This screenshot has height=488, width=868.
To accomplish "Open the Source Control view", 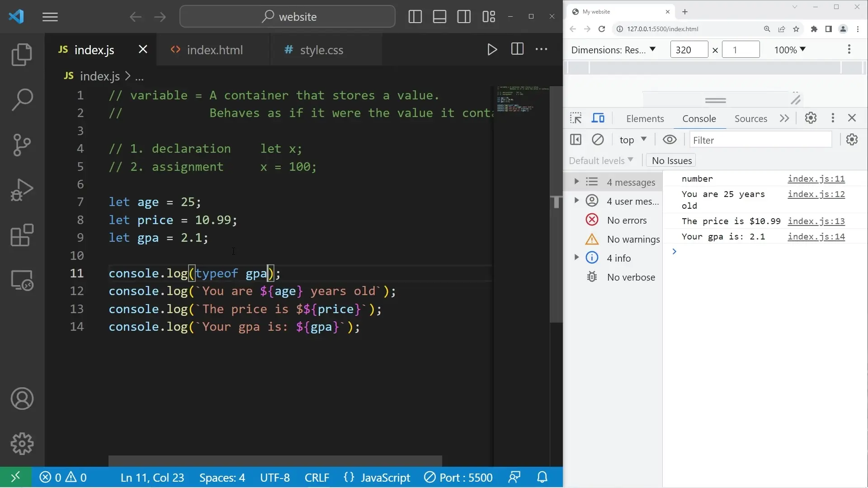I will (x=22, y=145).
